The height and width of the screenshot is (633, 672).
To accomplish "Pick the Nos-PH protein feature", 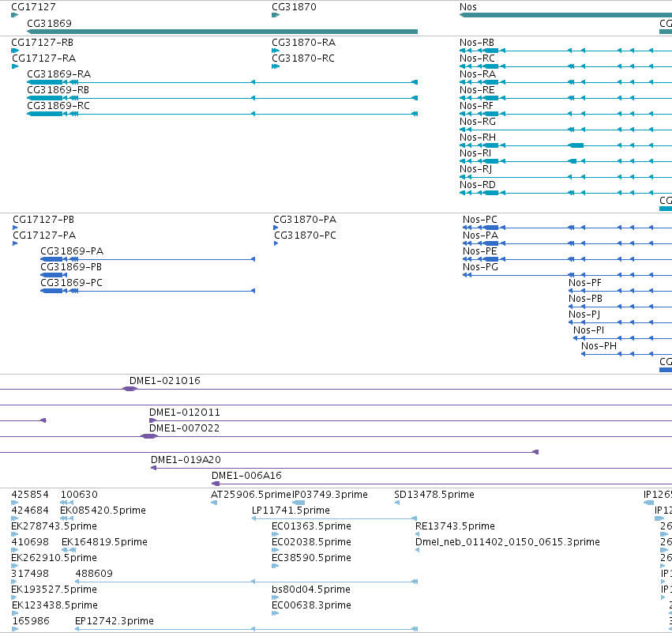I will pos(599,346).
